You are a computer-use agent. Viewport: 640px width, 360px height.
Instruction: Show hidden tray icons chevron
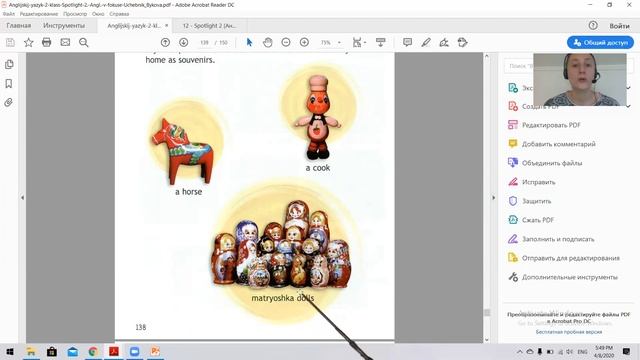pos(520,351)
